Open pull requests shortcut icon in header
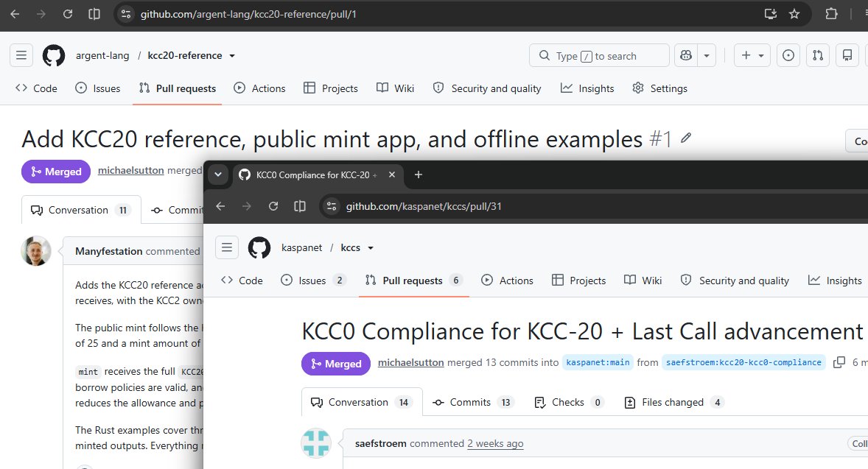The width and height of the screenshot is (868, 469). [818, 55]
